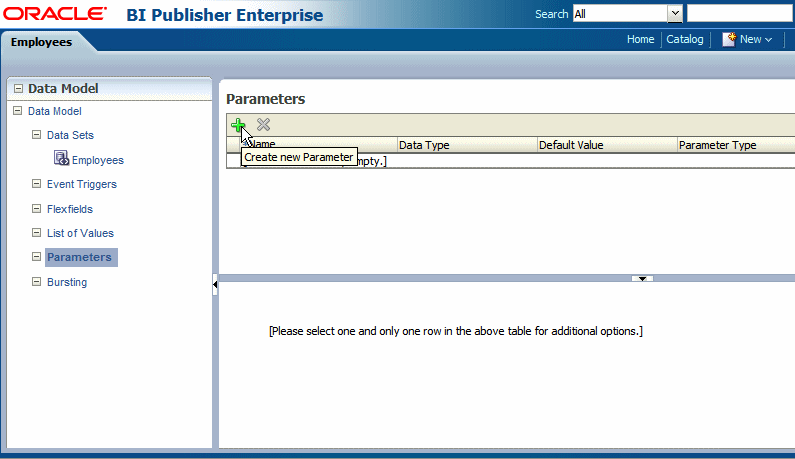Go to Home link
This screenshot has width=795, height=459.
point(640,39)
